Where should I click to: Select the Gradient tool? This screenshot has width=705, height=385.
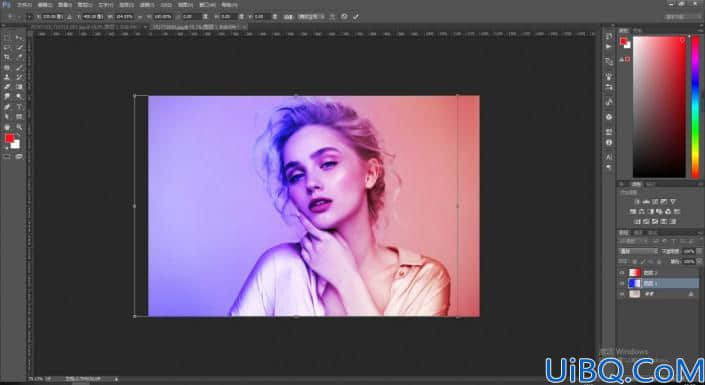point(19,87)
